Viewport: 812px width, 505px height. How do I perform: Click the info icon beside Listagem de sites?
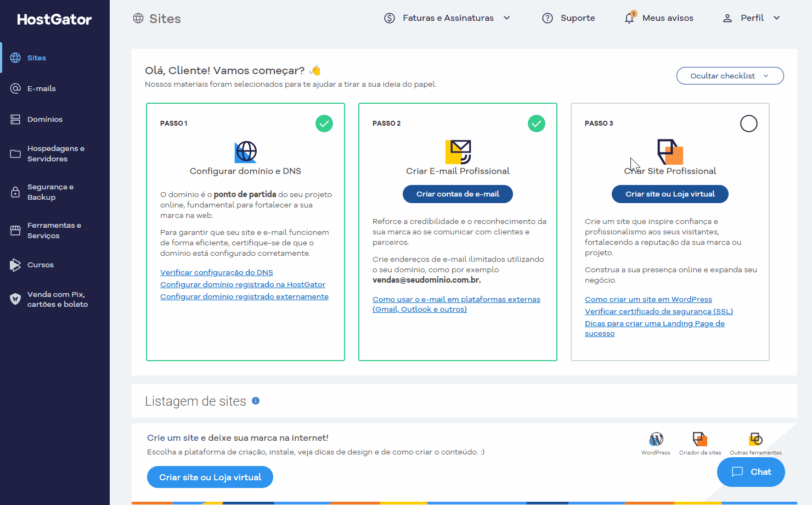(x=256, y=401)
